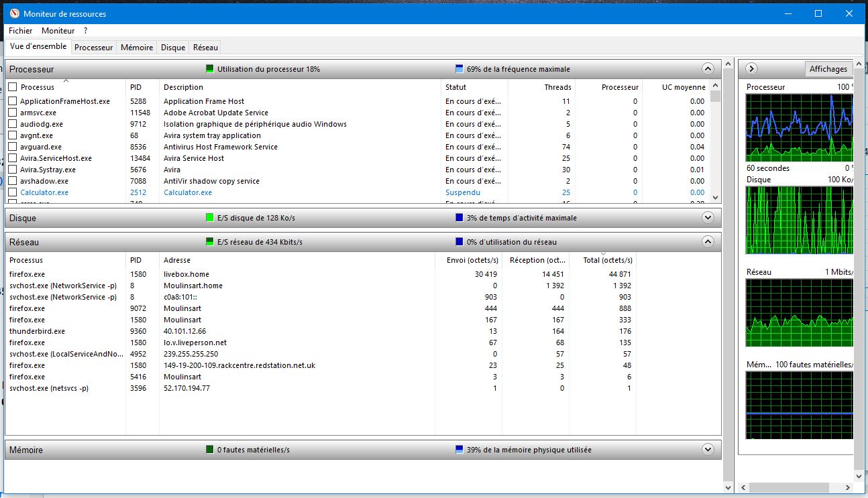Collapse the Processeur section
The image size is (868, 498).
pyautogui.click(x=707, y=68)
